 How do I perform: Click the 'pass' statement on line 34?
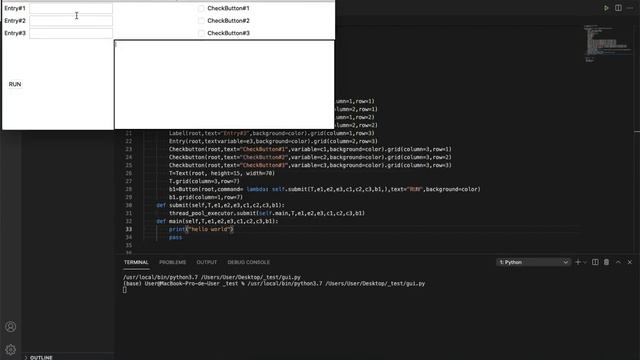pos(175,237)
